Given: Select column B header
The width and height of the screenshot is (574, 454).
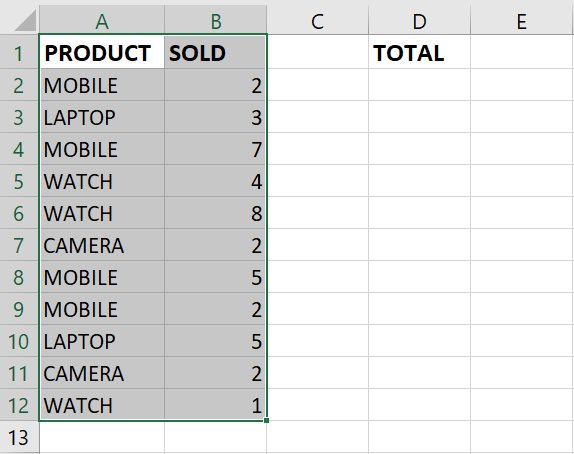Looking at the screenshot, I should tap(216, 21).
